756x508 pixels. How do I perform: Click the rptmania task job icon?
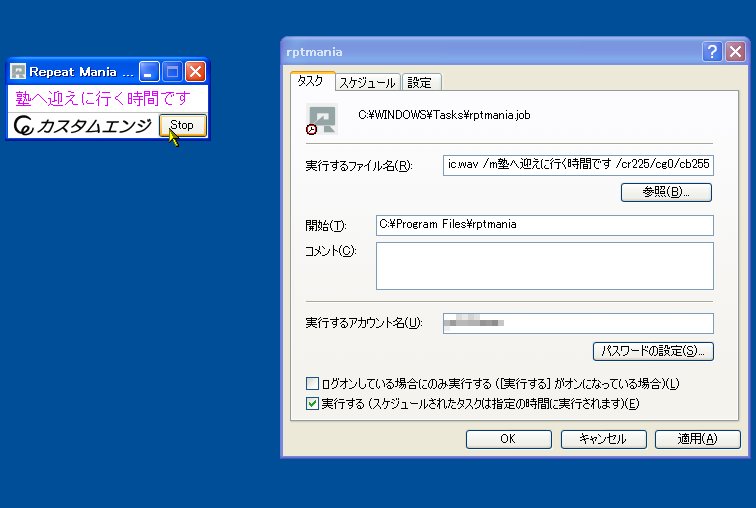pos(322,119)
